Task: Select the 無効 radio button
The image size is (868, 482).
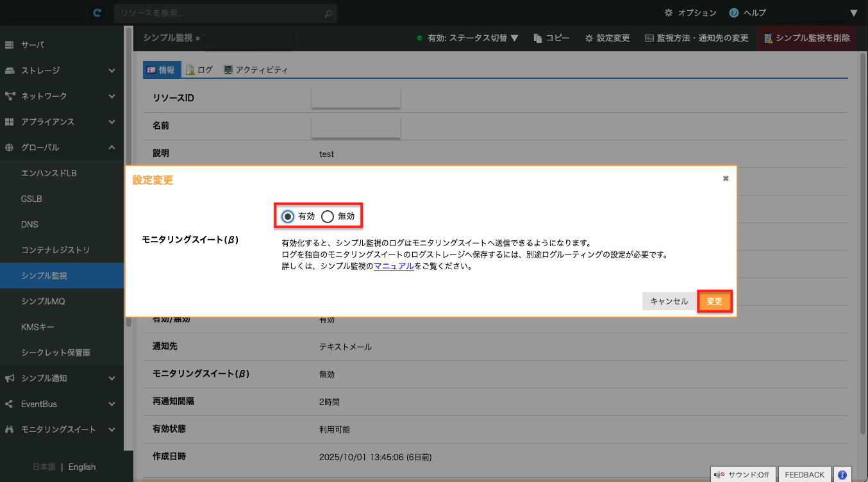Action: 328,217
